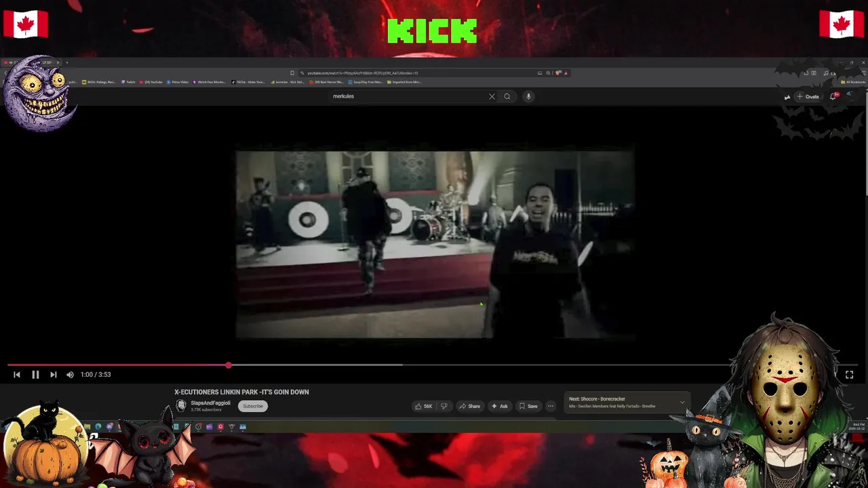Open the Prime Video bookmark
This screenshot has width=868, height=488.
click(x=178, y=82)
